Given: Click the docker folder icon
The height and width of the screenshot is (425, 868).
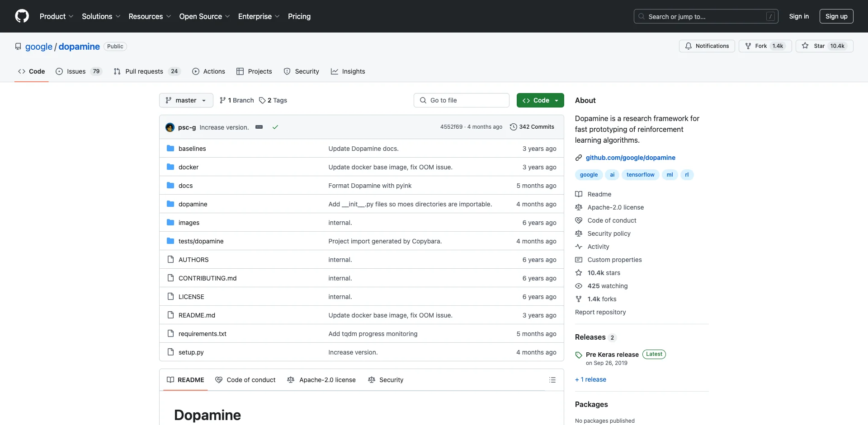Looking at the screenshot, I should coord(170,167).
